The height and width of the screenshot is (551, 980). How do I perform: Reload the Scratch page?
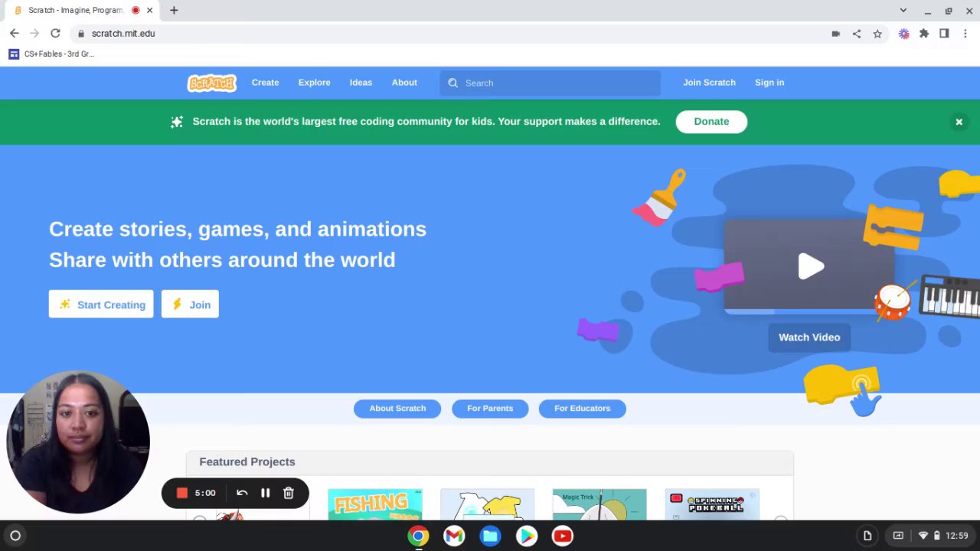(55, 34)
